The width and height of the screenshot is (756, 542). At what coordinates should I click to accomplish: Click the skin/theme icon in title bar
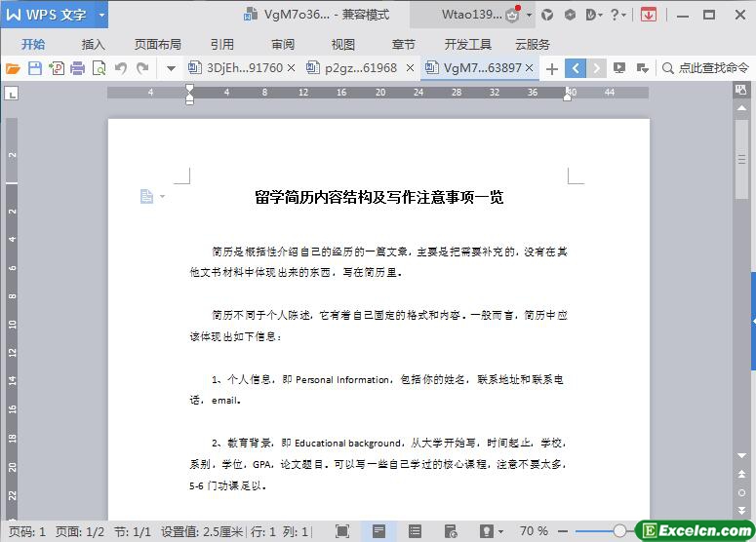[546, 15]
